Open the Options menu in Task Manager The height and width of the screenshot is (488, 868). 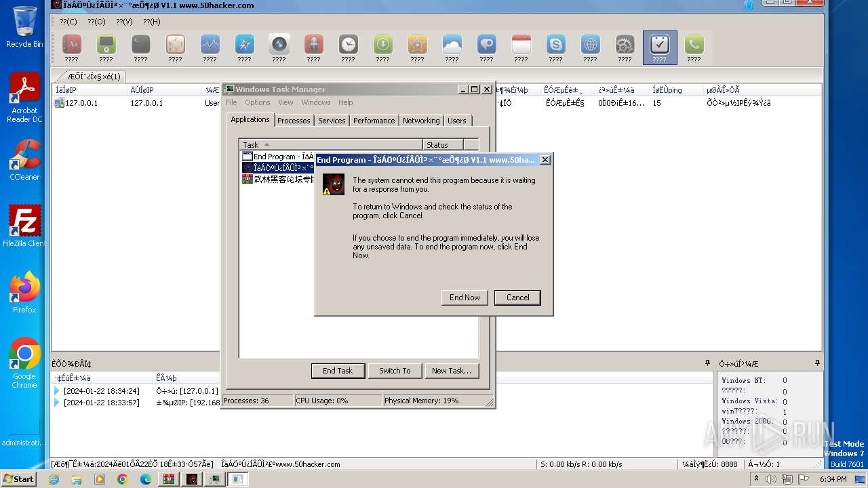(x=258, y=102)
